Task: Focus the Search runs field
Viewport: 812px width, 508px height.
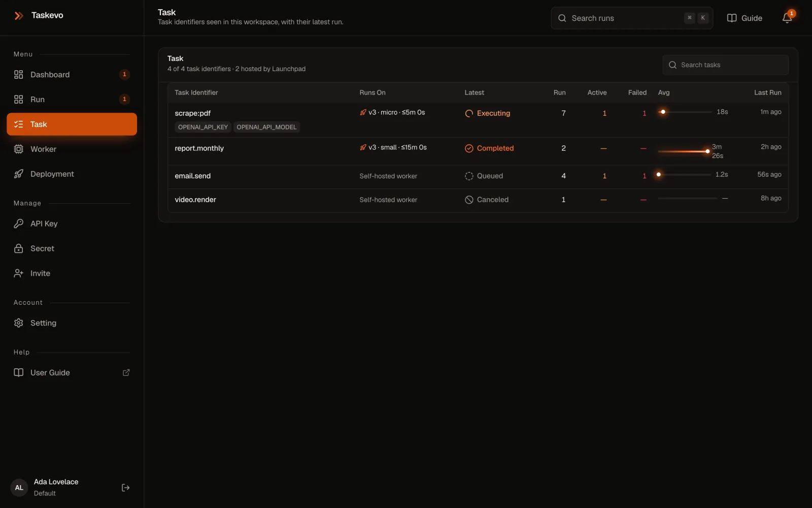Action: 632,18
